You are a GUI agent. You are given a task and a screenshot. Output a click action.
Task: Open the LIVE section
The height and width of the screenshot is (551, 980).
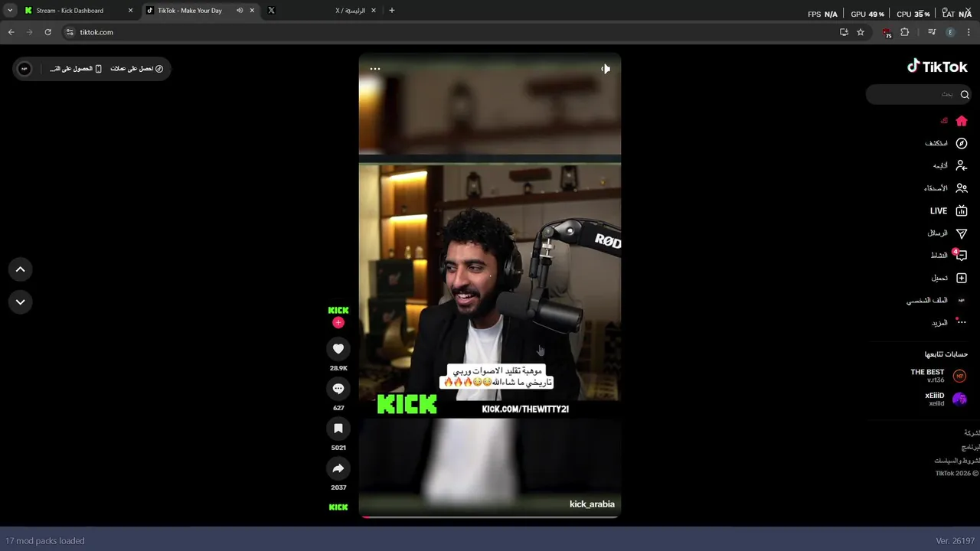point(949,210)
